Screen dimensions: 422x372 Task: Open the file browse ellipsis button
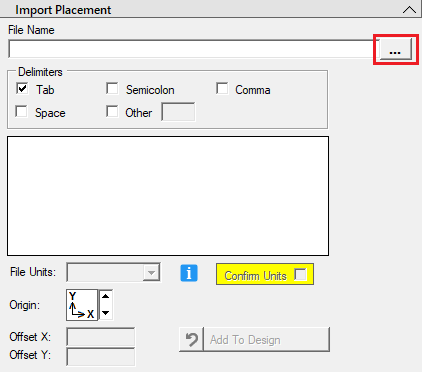tap(396, 49)
